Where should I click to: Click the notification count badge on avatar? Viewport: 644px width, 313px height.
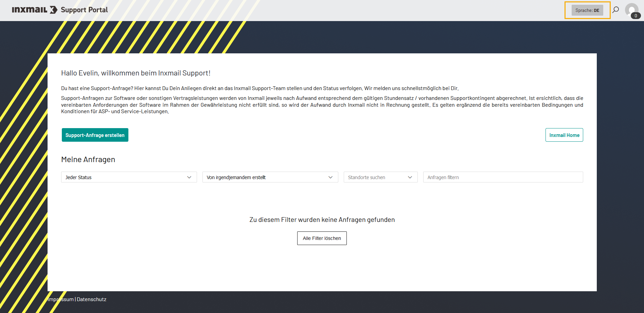click(x=636, y=16)
